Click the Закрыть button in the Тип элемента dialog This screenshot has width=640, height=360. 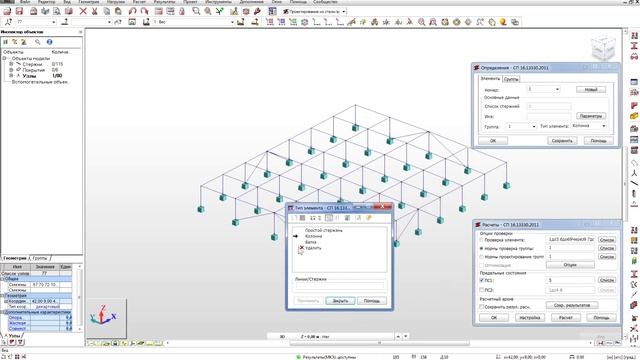coord(340,300)
